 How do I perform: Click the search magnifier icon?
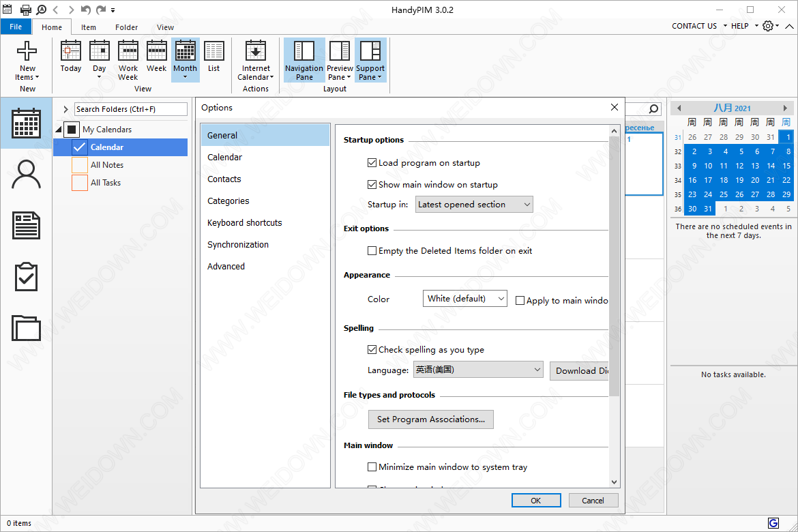654,109
